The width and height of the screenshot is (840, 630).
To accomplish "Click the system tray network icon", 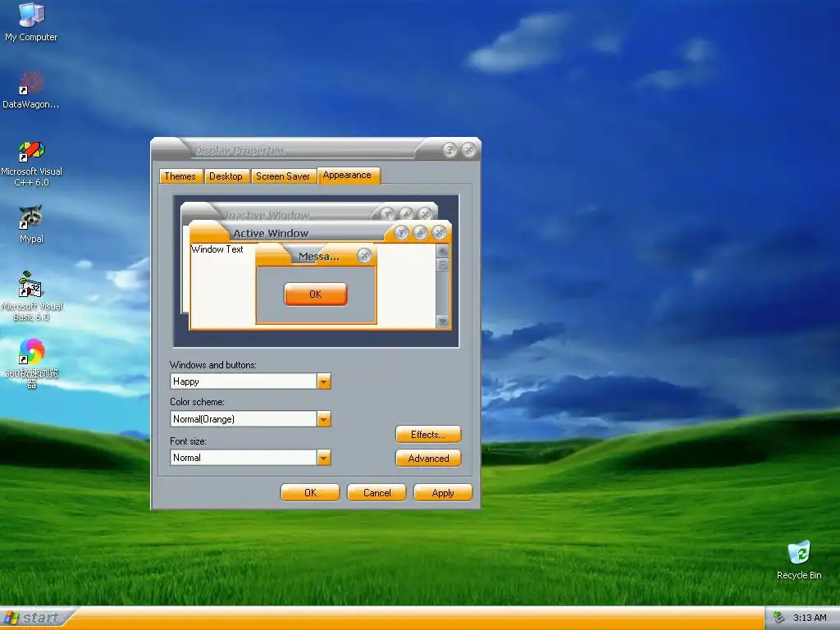I will (x=779, y=618).
